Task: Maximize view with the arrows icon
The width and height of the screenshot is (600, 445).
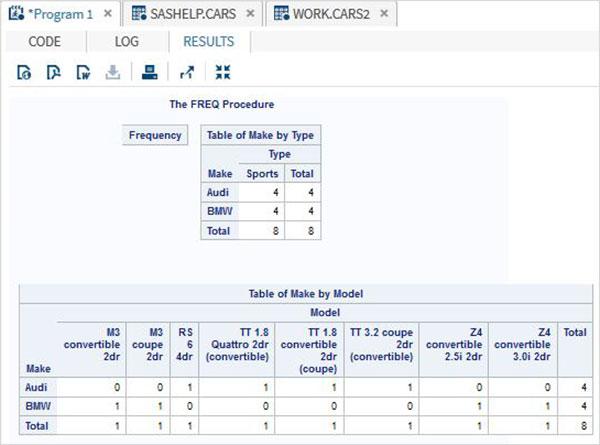Action: [223, 72]
